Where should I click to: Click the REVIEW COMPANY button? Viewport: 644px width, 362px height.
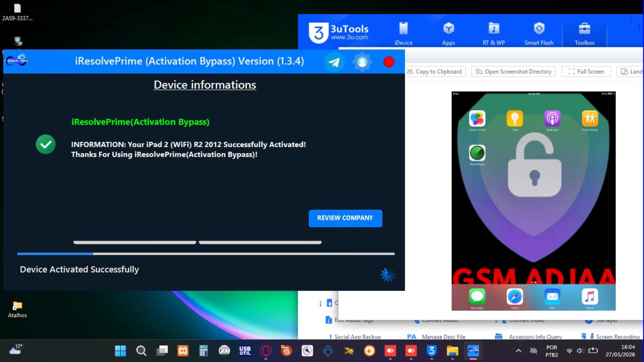point(345,218)
